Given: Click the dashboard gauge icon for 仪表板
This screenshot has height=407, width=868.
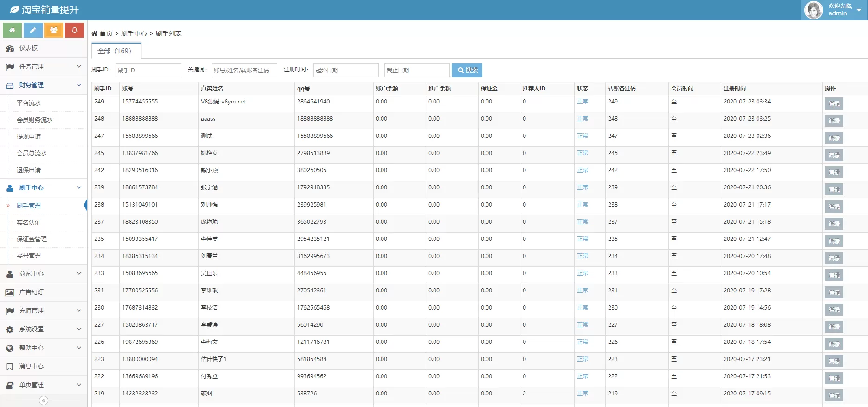Looking at the screenshot, I should coord(10,48).
